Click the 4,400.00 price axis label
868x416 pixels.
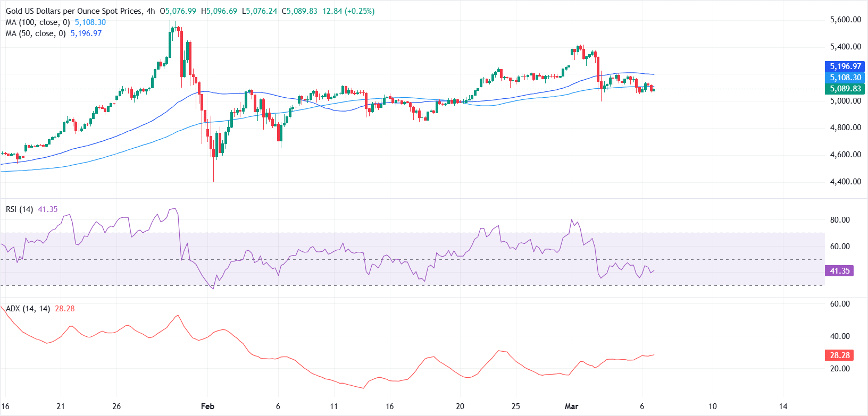(x=845, y=182)
